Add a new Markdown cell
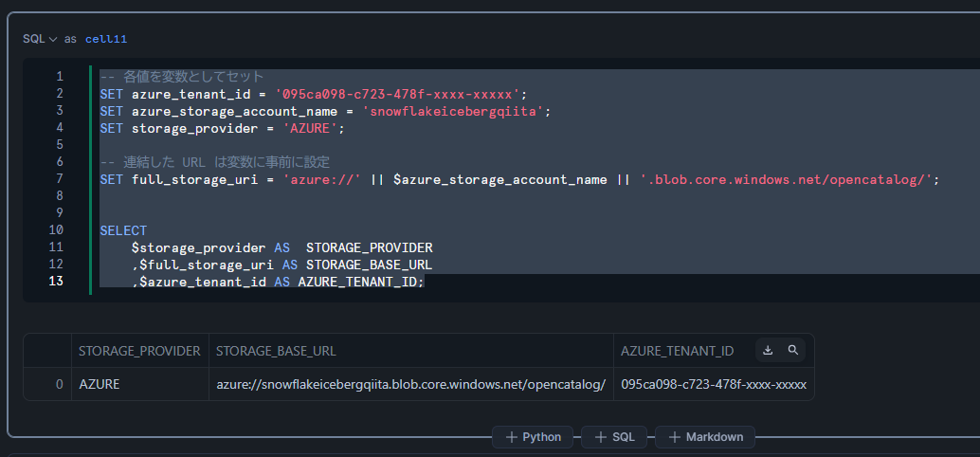 (x=704, y=437)
